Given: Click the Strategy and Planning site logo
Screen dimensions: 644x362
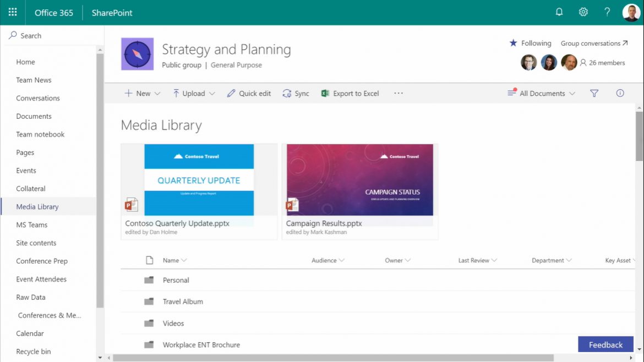Looking at the screenshot, I should [x=137, y=53].
